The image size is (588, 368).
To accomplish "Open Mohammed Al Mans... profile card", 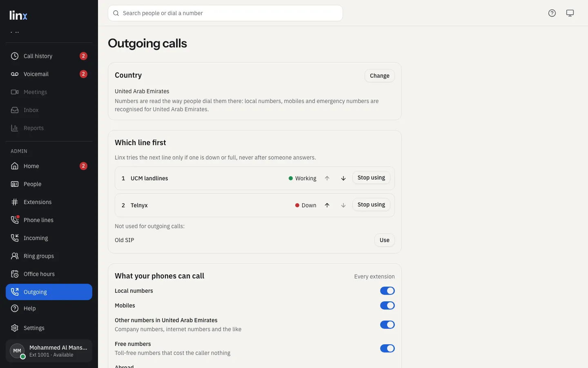I will [49, 351].
